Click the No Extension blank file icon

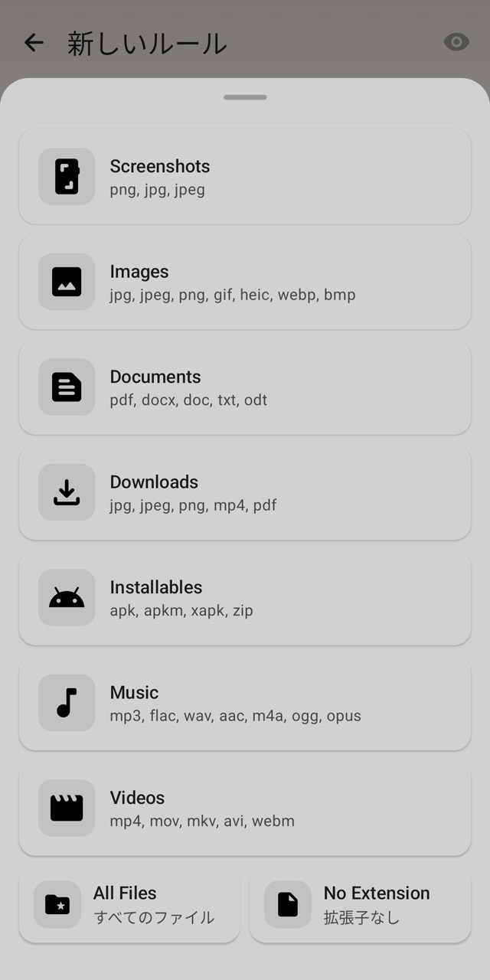288,904
